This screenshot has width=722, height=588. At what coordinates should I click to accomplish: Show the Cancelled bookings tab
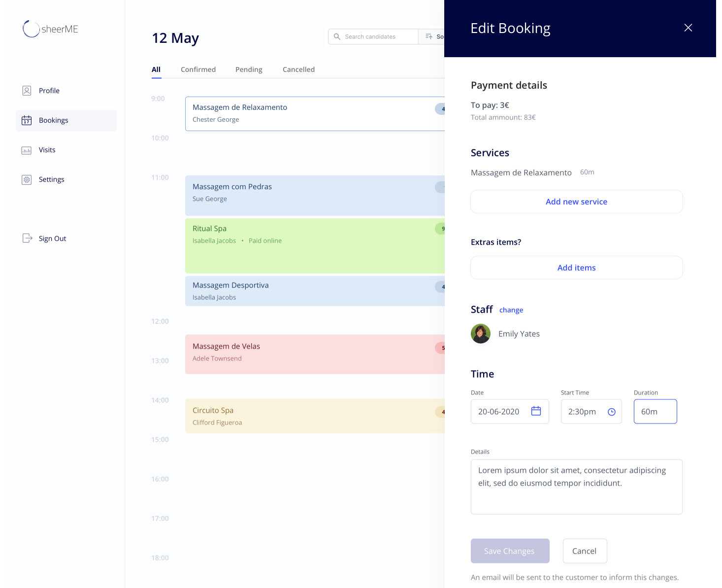click(x=298, y=69)
